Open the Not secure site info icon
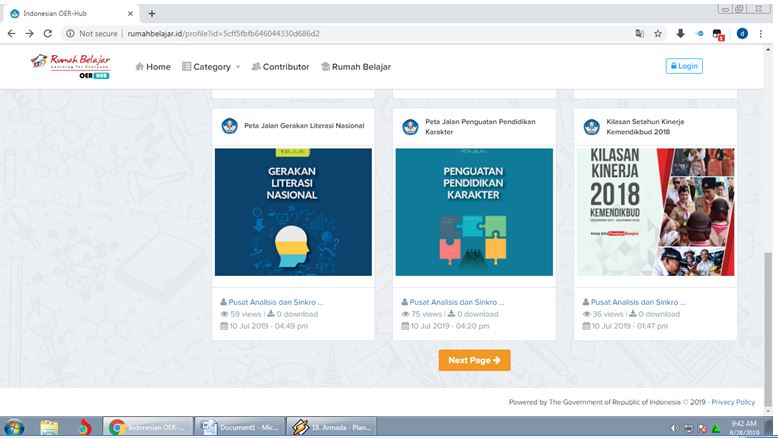Viewport: 778px width, 438px height. click(x=70, y=33)
